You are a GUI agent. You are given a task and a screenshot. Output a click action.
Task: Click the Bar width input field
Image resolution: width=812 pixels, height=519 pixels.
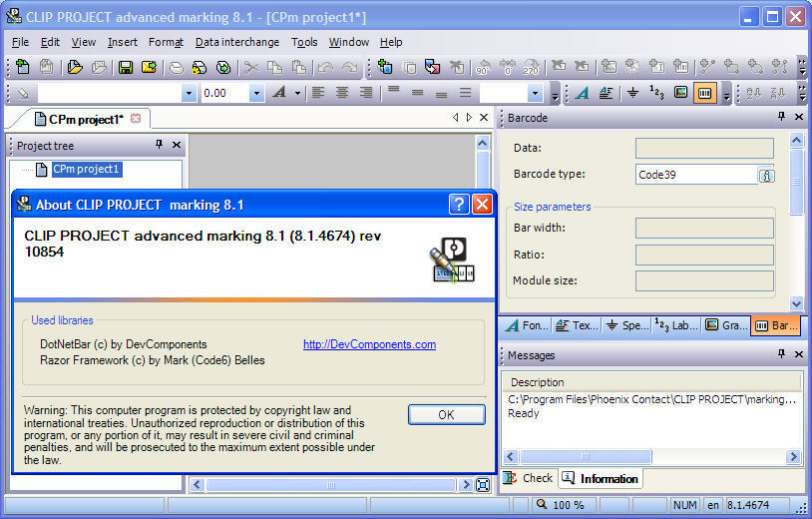coord(704,228)
